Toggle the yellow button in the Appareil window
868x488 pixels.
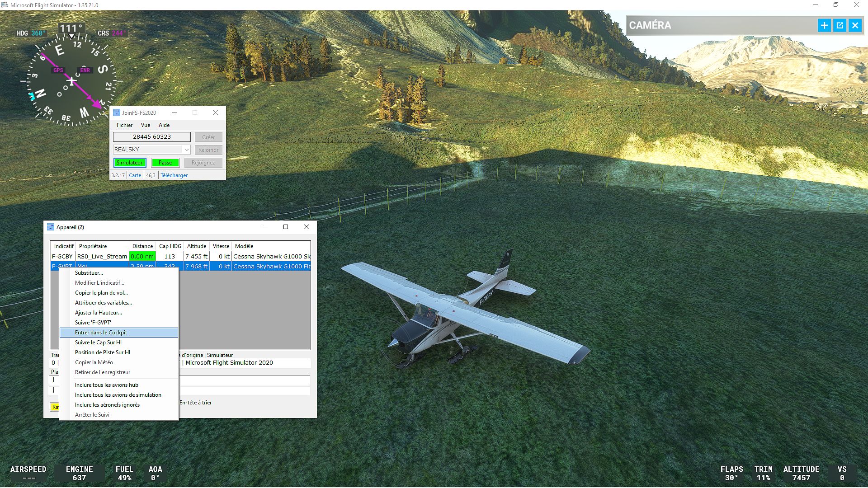[x=54, y=407]
